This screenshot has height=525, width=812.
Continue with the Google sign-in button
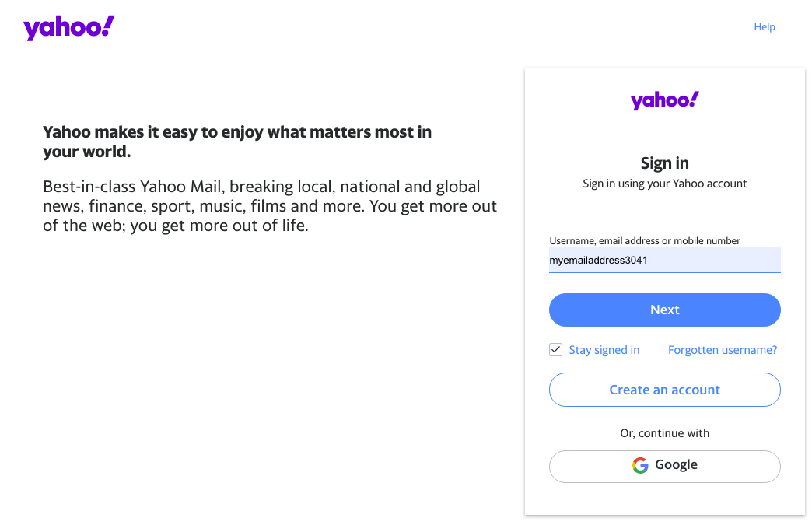[x=664, y=467]
